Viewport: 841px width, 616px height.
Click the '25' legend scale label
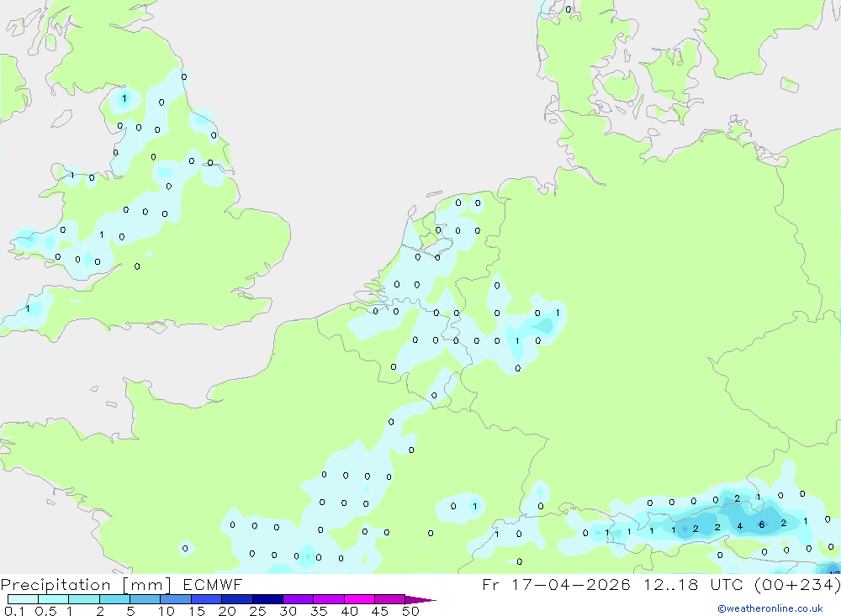257,611
